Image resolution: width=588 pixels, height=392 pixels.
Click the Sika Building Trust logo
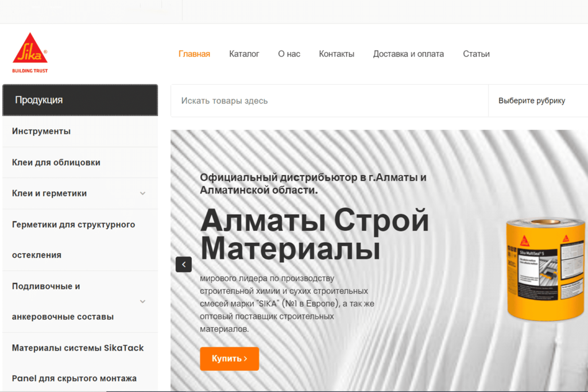(30, 52)
